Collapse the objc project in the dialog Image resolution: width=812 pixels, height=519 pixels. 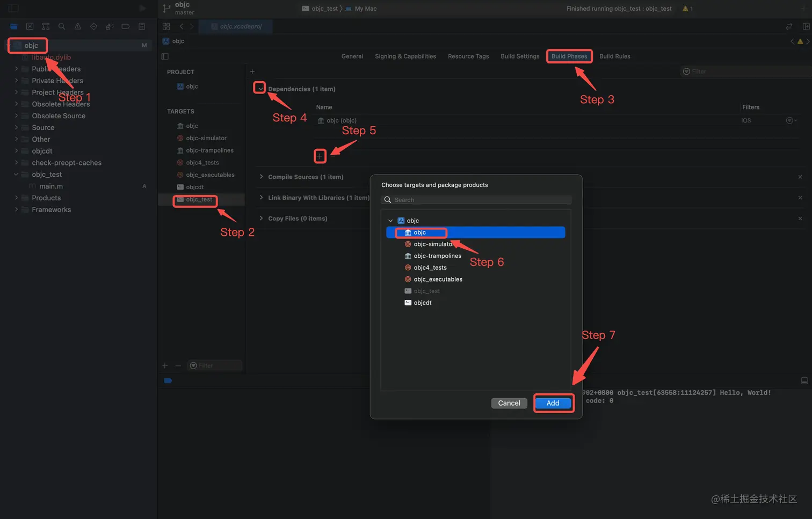click(390, 221)
